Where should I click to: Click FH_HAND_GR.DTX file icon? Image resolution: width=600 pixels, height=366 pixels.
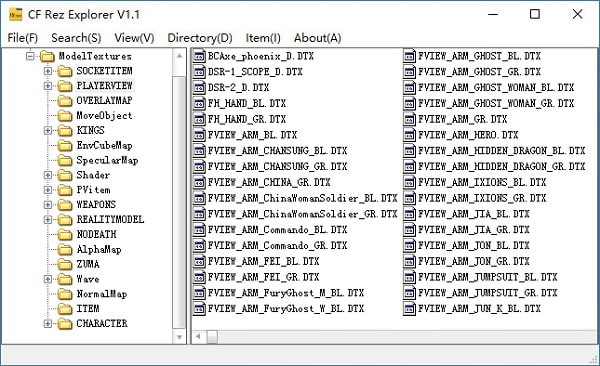coord(199,119)
